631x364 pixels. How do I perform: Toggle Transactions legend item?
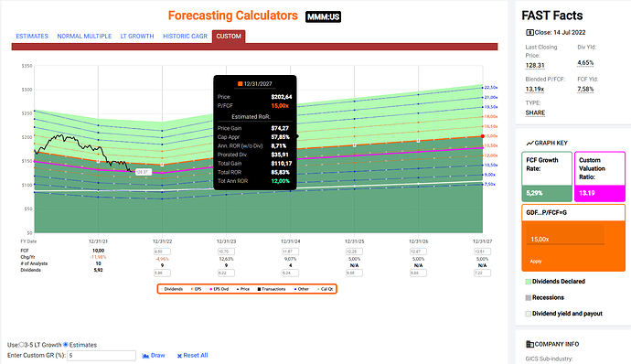coord(272,289)
